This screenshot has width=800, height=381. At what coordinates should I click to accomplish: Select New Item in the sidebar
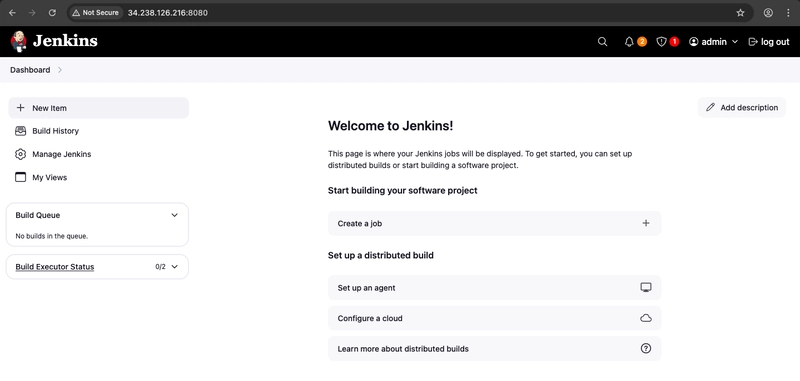pyautogui.click(x=98, y=108)
